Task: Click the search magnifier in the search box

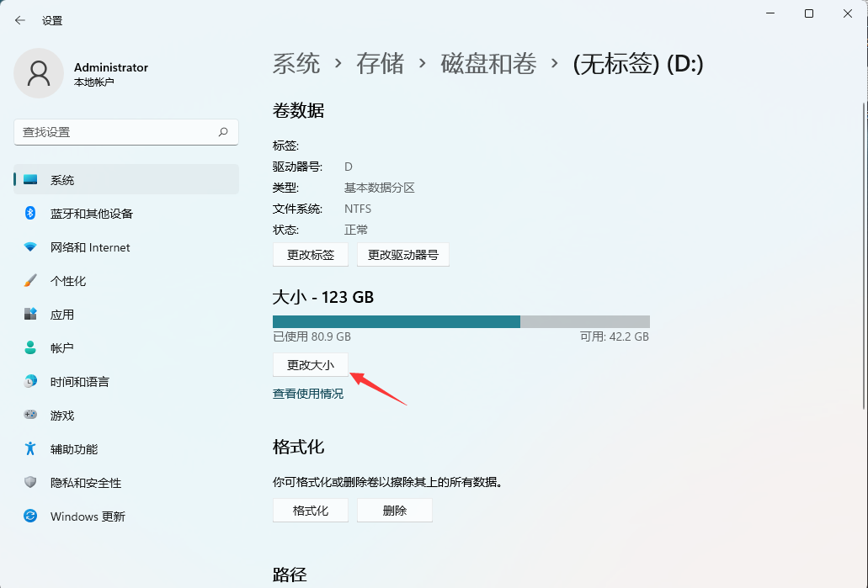Action: [x=223, y=132]
